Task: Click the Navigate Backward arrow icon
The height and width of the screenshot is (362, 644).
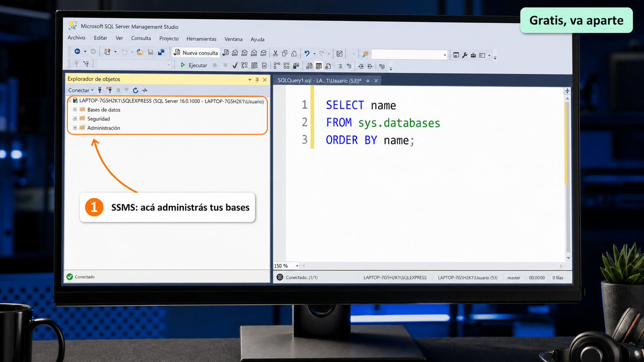Action: (x=77, y=51)
